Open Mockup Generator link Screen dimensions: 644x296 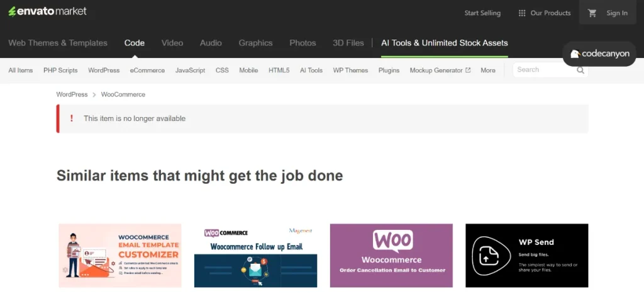coord(436,71)
